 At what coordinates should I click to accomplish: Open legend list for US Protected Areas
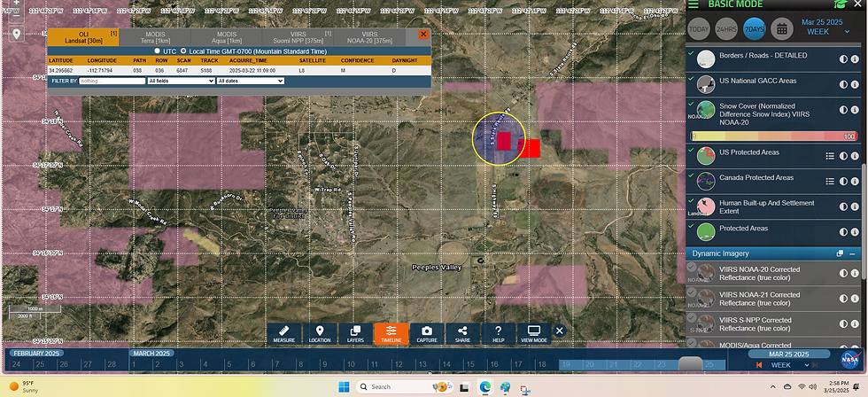point(830,156)
